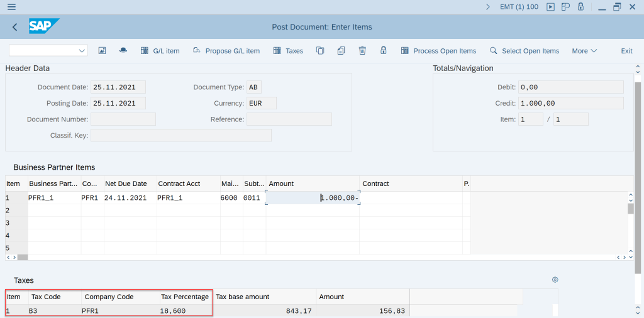Click left horizontal scrollbar of items table
Image resolution: width=644 pixels, height=318 pixels.
22,257
